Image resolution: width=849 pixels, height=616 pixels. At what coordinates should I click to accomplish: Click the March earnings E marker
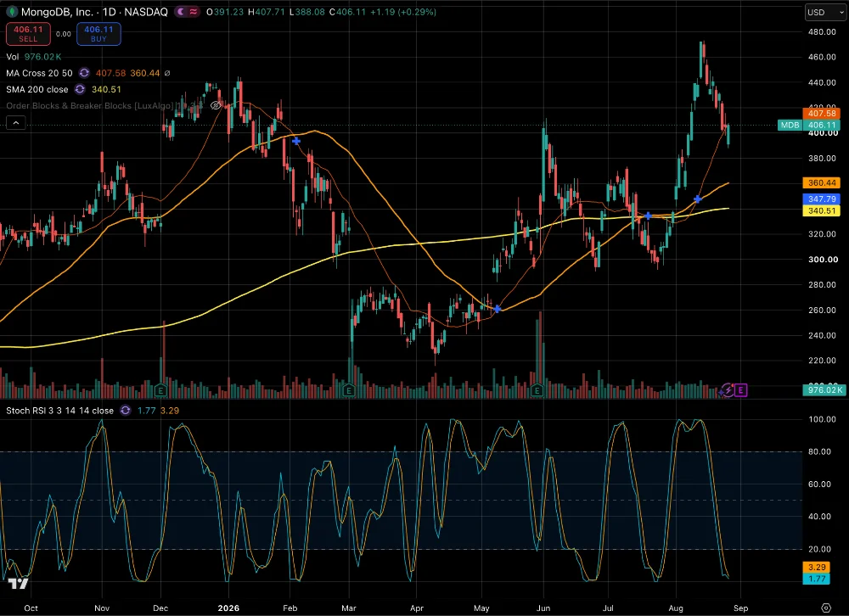coord(349,389)
